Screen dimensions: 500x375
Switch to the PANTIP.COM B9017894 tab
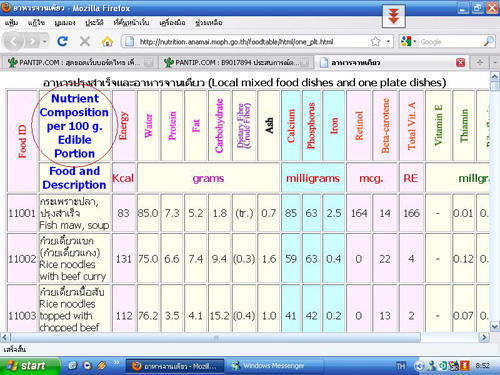click(234, 62)
